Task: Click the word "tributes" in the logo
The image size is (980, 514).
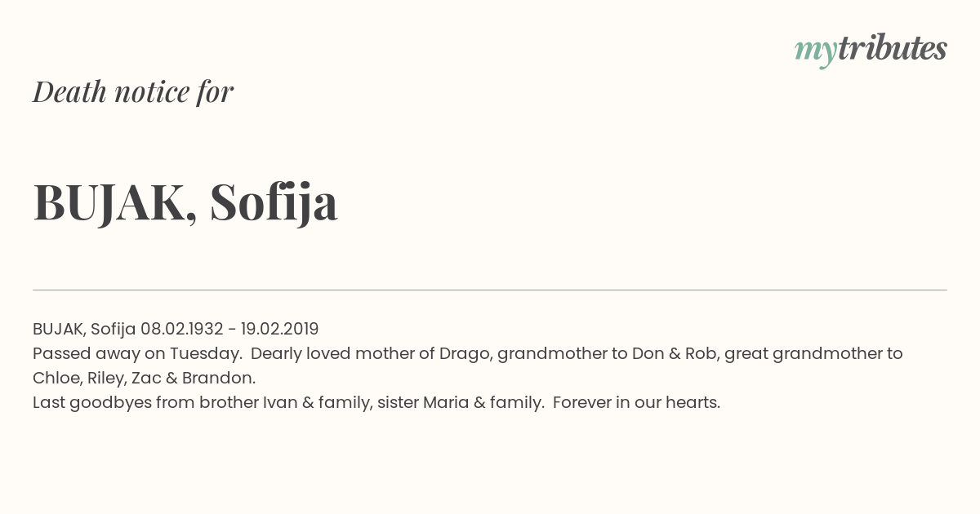Action: point(893,49)
